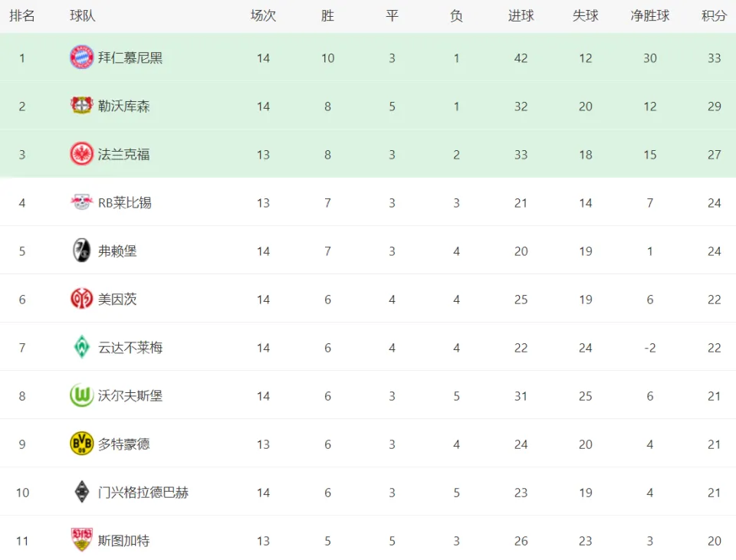The height and width of the screenshot is (560, 736).
Task: Click the SC Freiburg club badge
Action: point(82,251)
